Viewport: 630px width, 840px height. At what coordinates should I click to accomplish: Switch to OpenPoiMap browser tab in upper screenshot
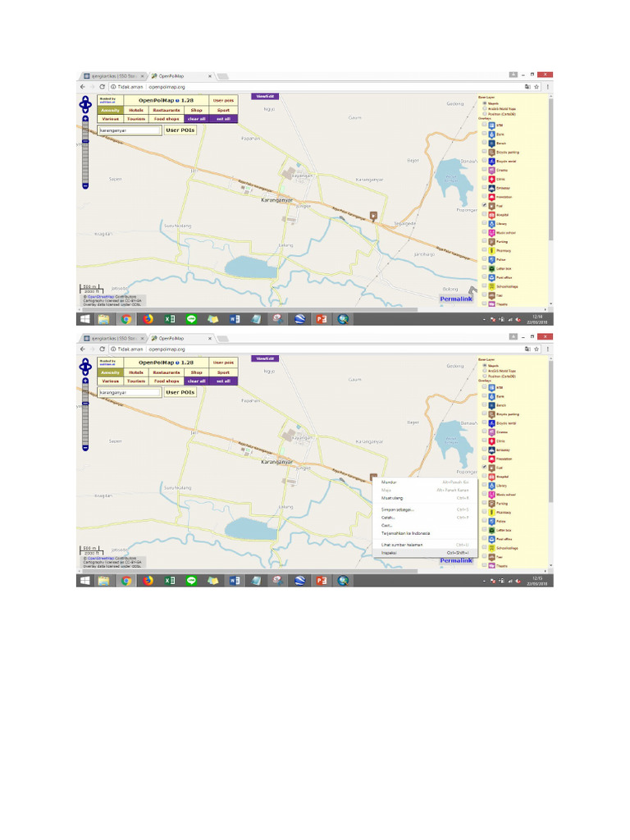pyautogui.click(x=181, y=76)
